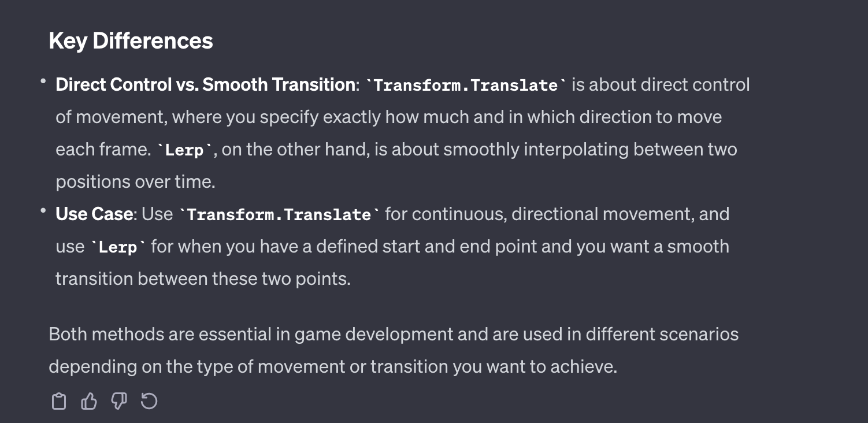This screenshot has width=868, height=423.
Task: Click "Transform.Translate" code in the first bullet
Action: coord(466,86)
